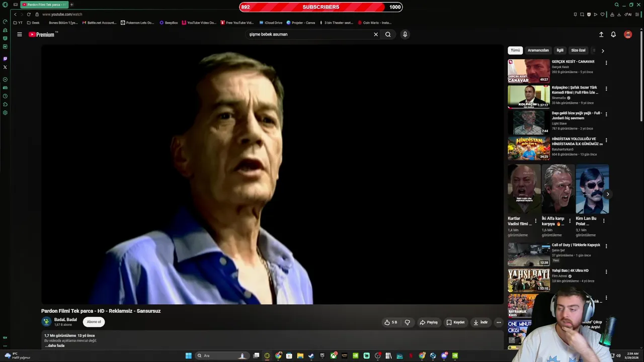Open the Geek bookmarks folder
This screenshot has height=362, width=644.
[x=33, y=23]
